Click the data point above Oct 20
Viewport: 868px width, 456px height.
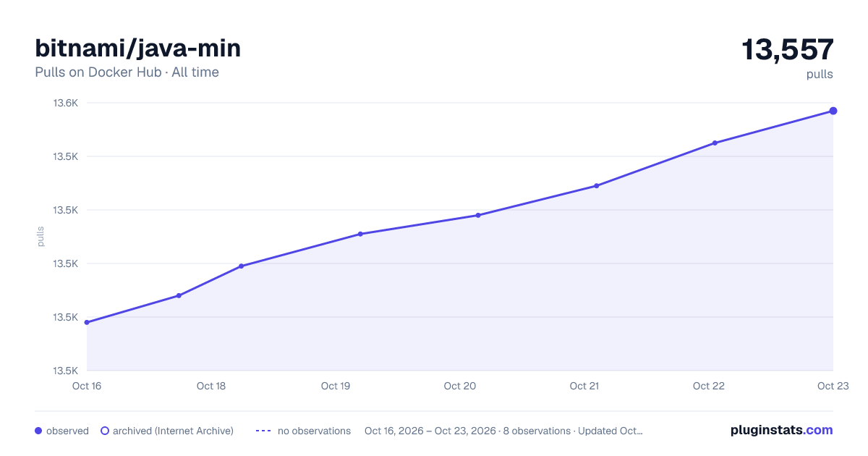478,215
